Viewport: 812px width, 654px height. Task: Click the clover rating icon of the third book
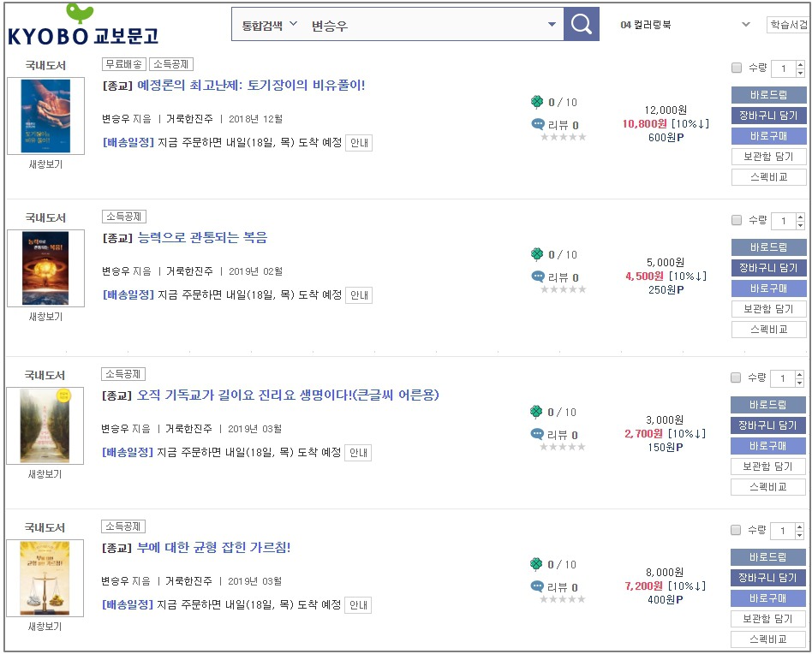click(536, 412)
